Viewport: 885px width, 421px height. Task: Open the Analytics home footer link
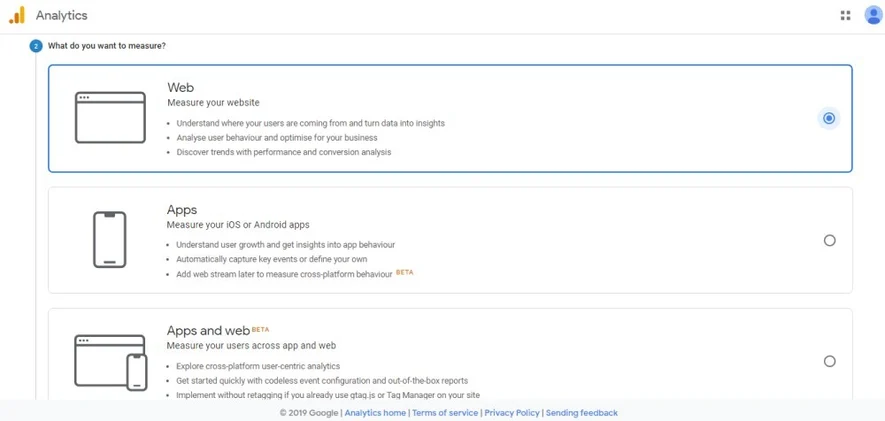(375, 413)
